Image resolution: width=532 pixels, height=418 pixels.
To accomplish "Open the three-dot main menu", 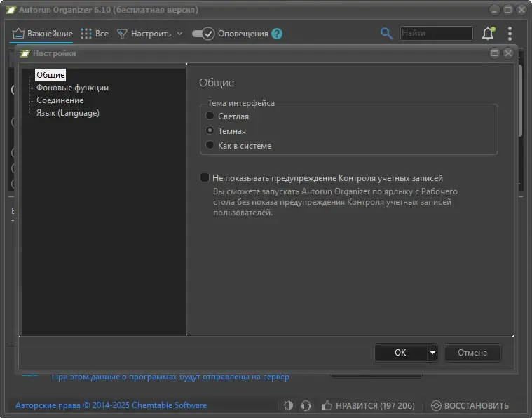I will (x=510, y=34).
